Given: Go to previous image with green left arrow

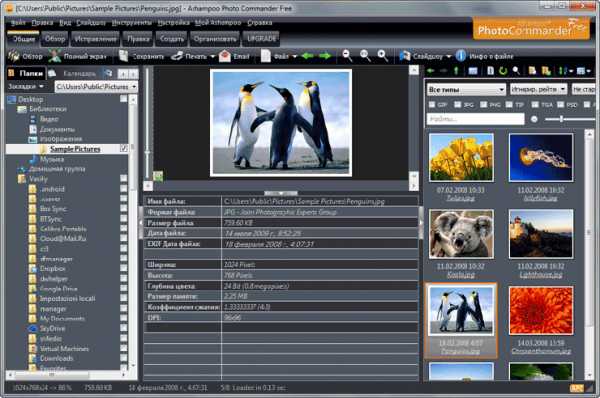Looking at the screenshot, I should click(307, 56).
